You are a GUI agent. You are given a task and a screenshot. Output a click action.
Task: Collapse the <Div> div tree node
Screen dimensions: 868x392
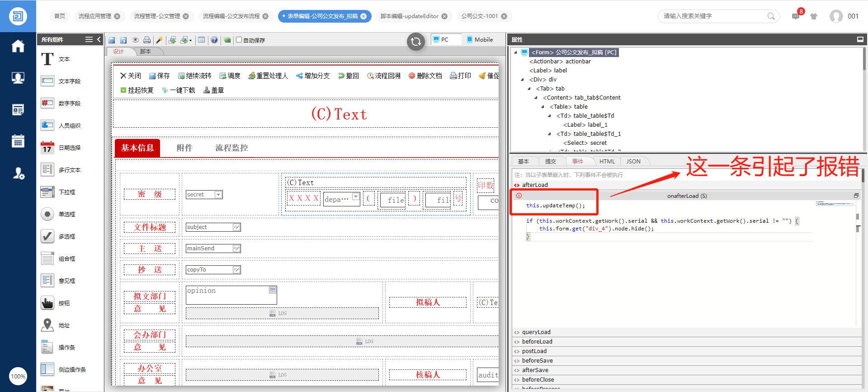tap(523, 80)
